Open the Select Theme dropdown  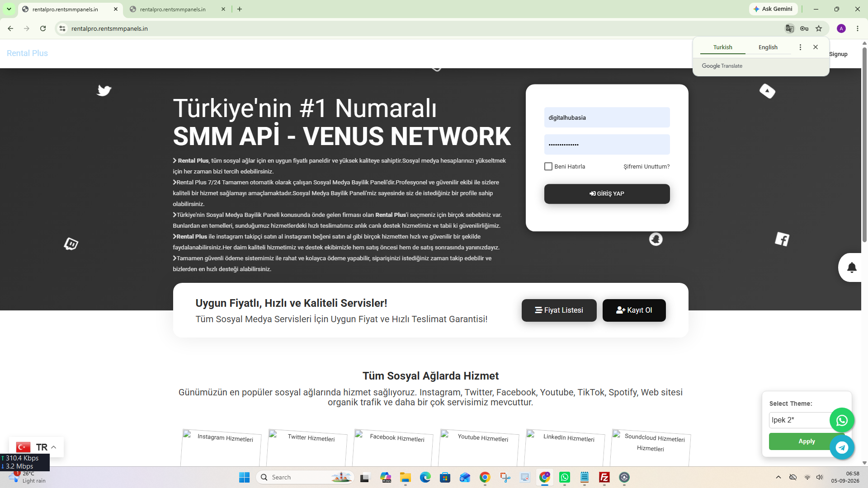(x=800, y=420)
